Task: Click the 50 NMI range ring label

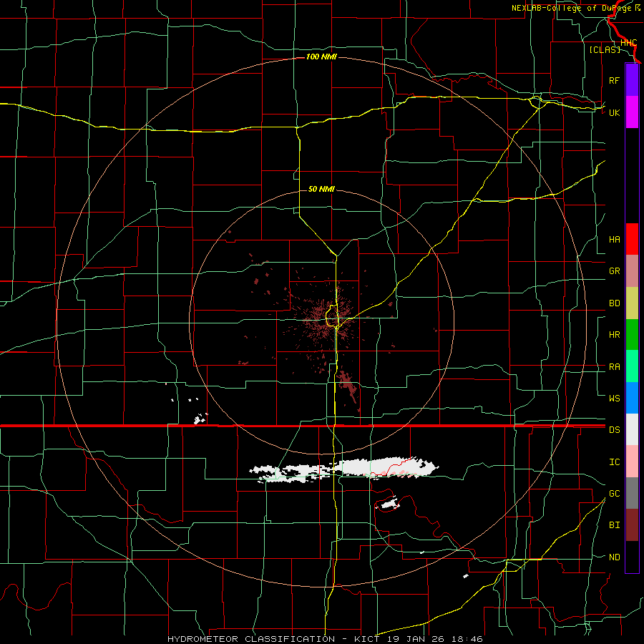Action: pos(321,189)
